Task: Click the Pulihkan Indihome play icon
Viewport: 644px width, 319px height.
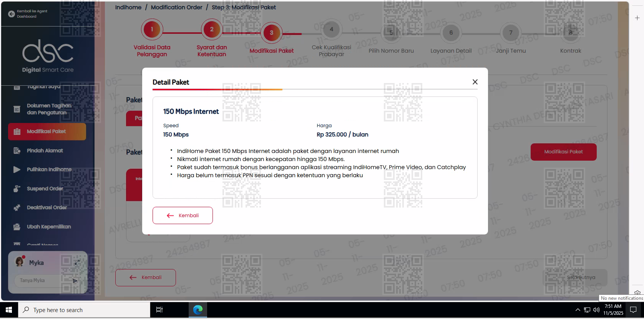Action: (17, 169)
